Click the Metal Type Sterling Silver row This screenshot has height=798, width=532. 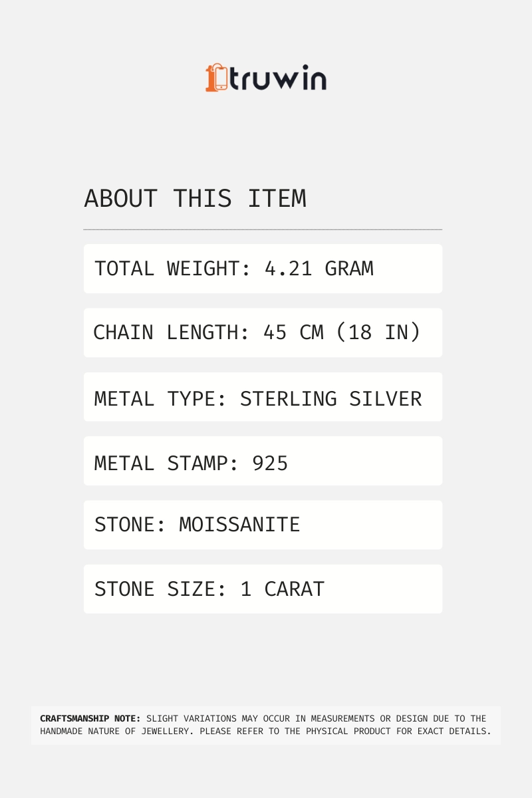pos(263,397)
